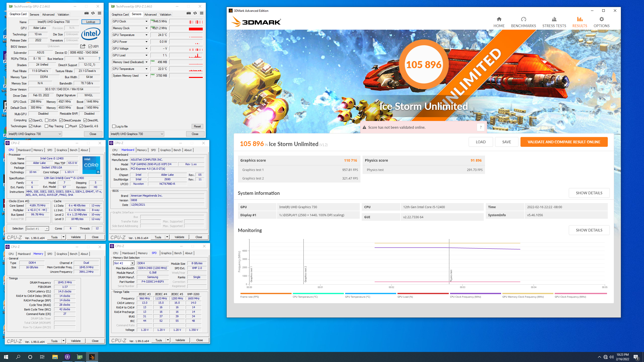Click the SAVE button in 3DMark
The height and width of the screenshot is (362, 644).
[506, 142]
